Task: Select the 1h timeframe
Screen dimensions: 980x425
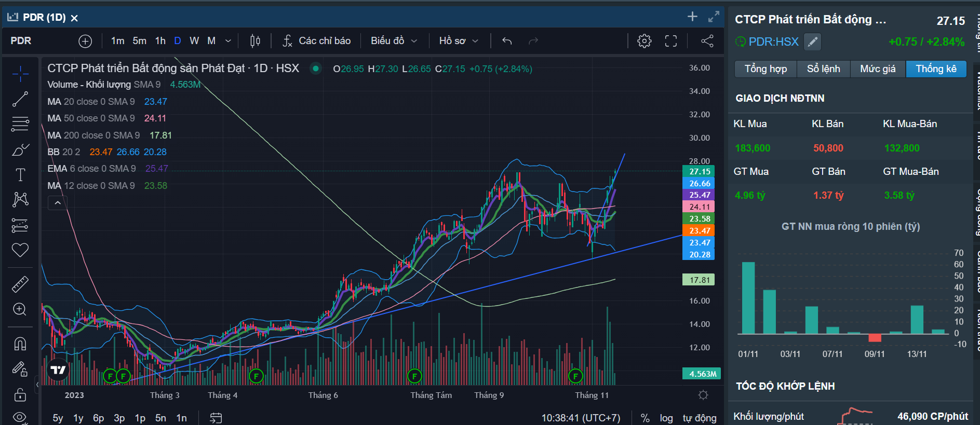Action: [160, 41]
